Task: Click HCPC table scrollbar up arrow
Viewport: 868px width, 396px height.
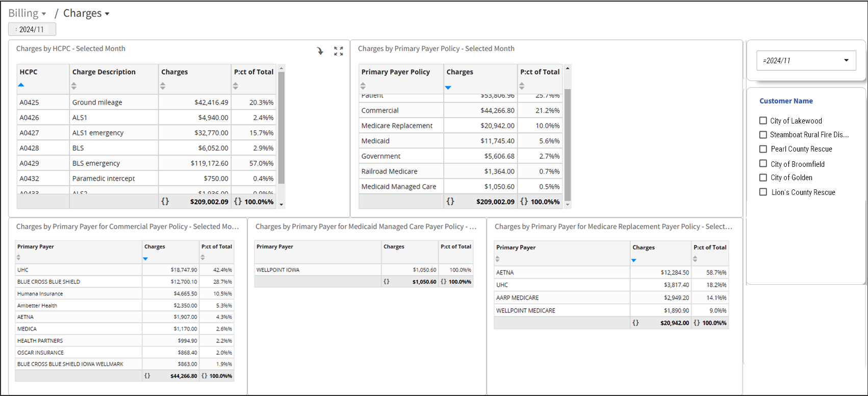Action: click(x=282, y=68)
